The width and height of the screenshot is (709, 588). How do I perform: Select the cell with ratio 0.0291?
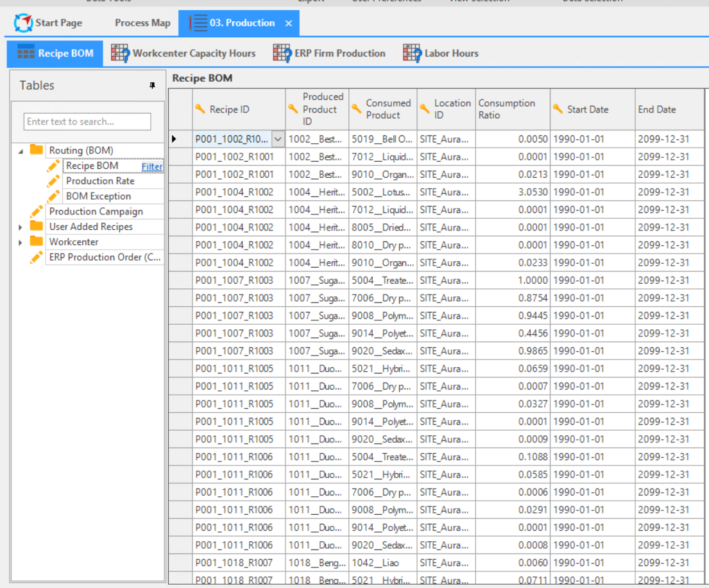513,510
